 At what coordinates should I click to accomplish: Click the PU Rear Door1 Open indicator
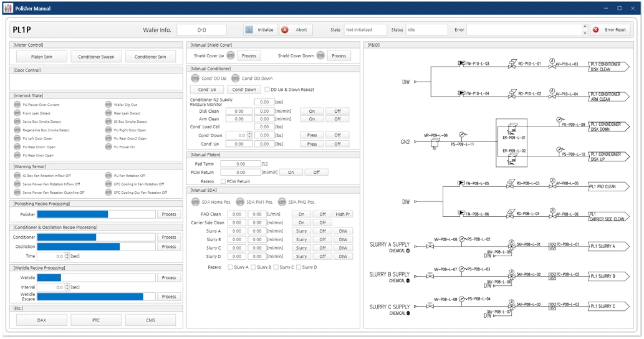(x=17, y=147)
